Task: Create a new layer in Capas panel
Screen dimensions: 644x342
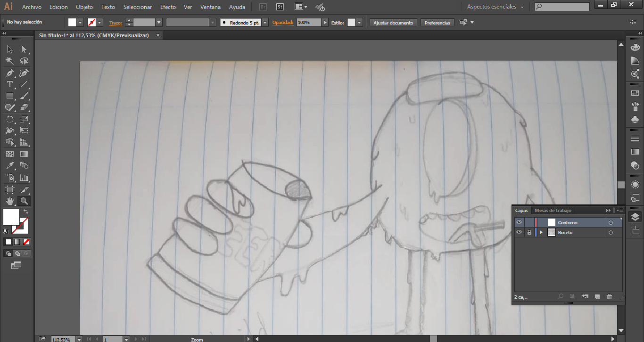Action: (x=597, y=297)
